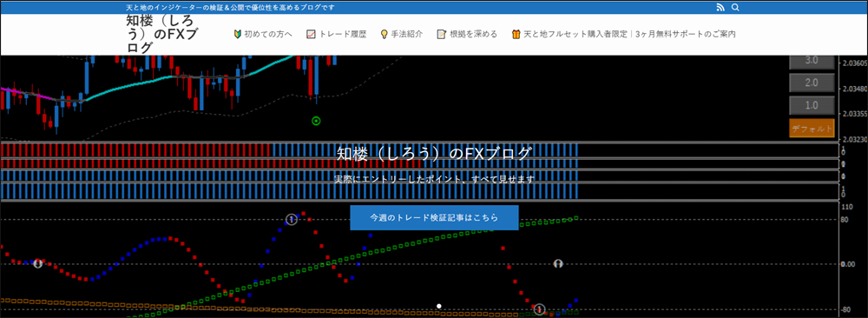Open the 根拠を深める menu item
868x318 pixels.
coord(473,34)
